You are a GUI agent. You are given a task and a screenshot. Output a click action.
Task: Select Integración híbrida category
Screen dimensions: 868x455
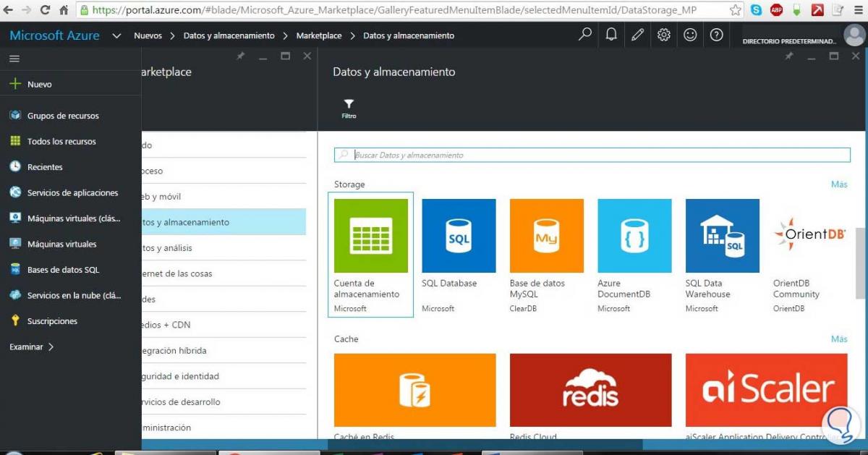(x=224, y=350)
